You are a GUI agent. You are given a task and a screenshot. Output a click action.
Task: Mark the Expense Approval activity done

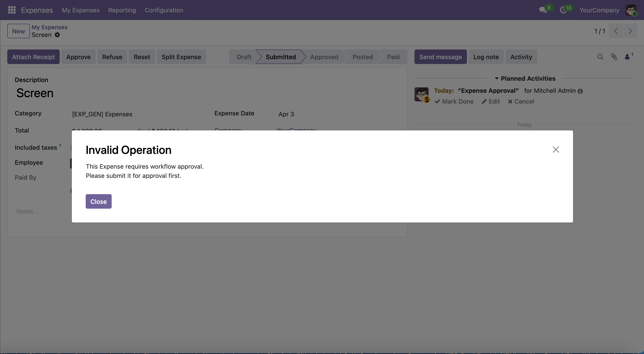click(454, 102)
